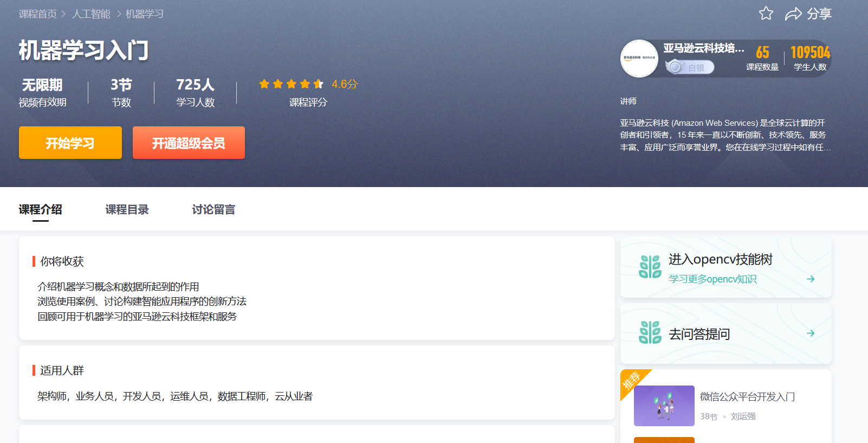The image size is (868, 443).
Task: Open the 微信公众平台开发入门 course title
Action: point(748,397)
